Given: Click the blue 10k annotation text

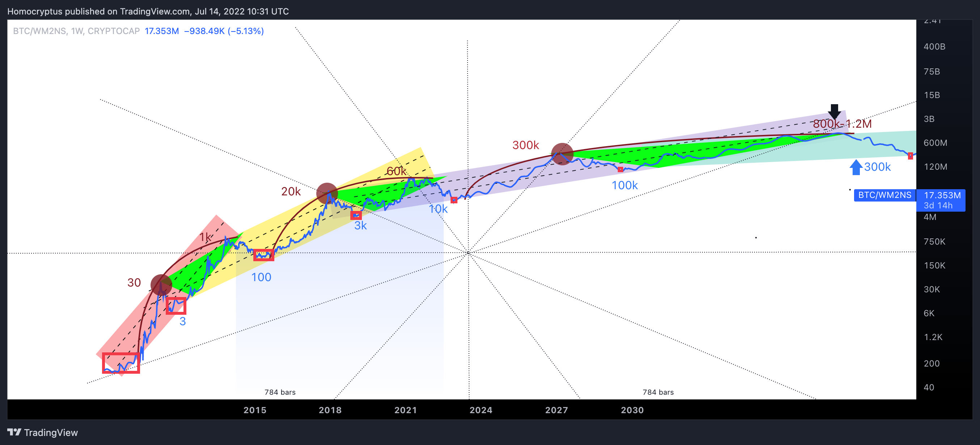Looking at the screenshot, I should point(438,209).
